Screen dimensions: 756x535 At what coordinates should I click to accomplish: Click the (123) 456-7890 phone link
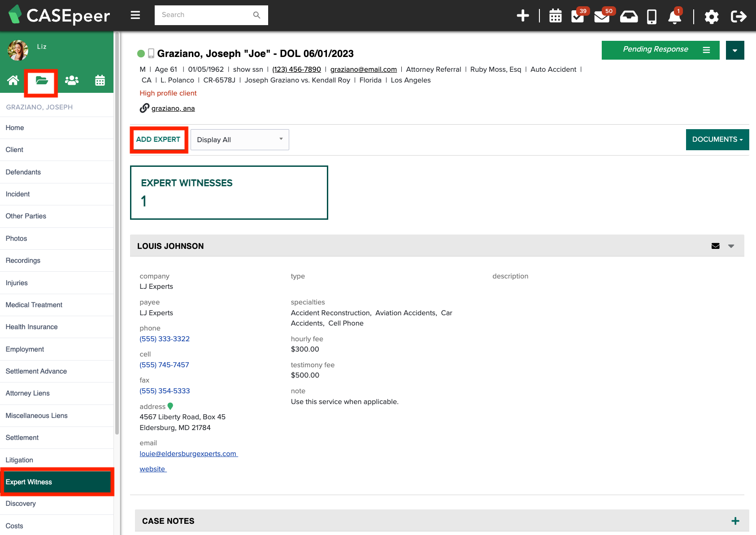[x=296, y=70]
